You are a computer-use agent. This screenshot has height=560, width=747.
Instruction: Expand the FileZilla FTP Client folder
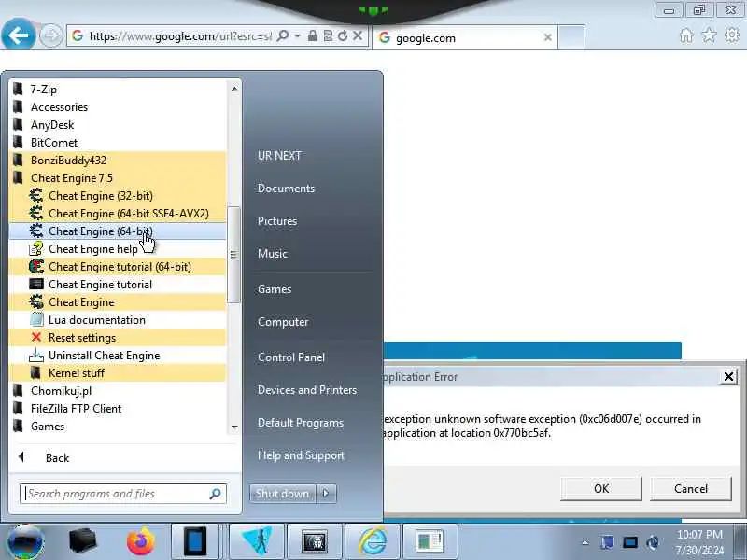click(118, 409)
